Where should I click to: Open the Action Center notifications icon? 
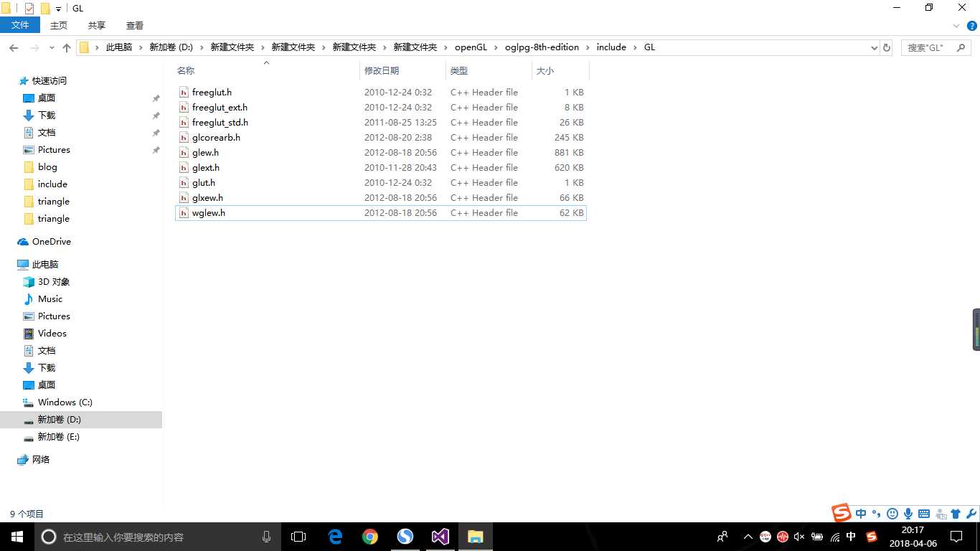click(x=956, y=537)
